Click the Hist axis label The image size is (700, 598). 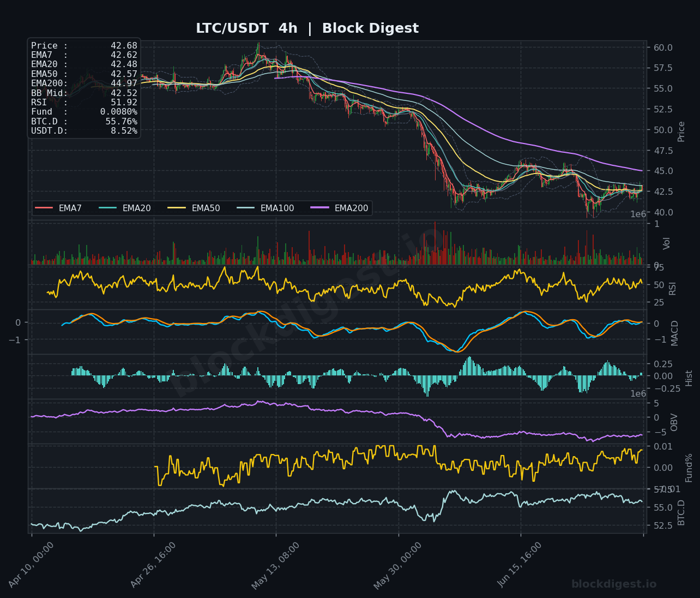[x=689, y=378]
